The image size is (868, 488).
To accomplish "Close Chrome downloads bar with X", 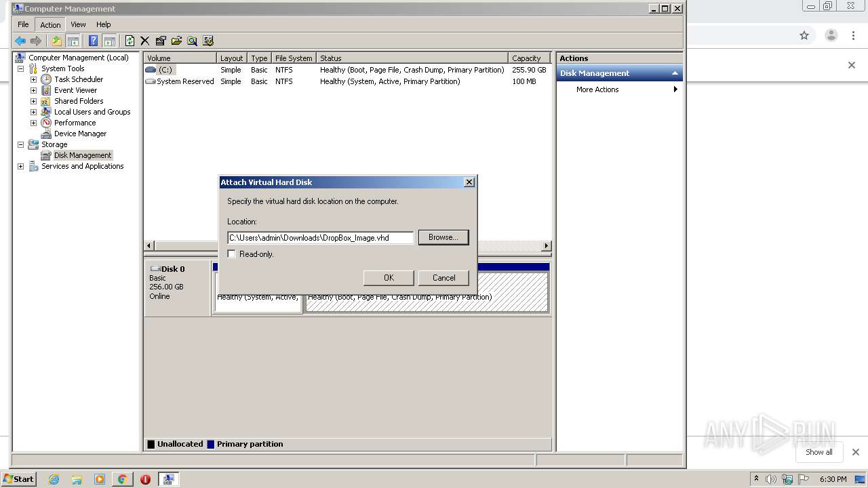I will pyautogui.click(x=856, y=452).
